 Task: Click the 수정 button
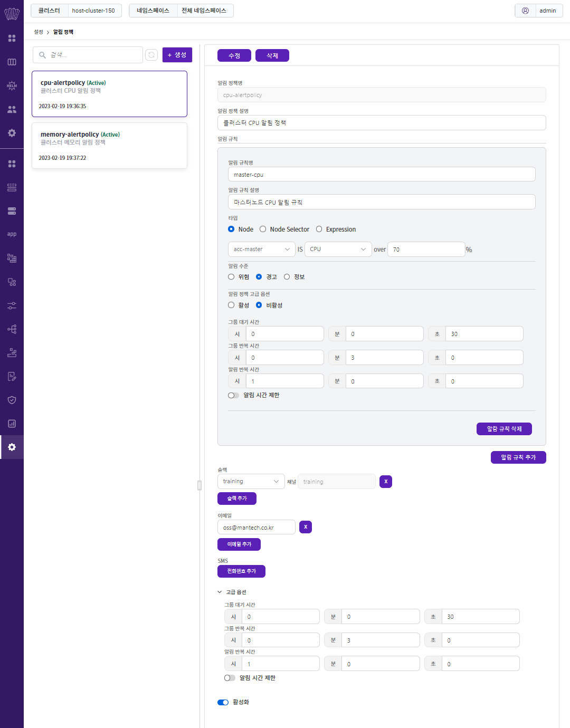click(234, 55)
